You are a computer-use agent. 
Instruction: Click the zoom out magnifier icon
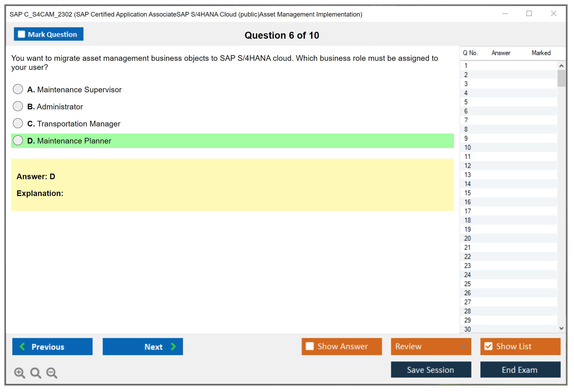pyautogui.click(x=52, y=373)
